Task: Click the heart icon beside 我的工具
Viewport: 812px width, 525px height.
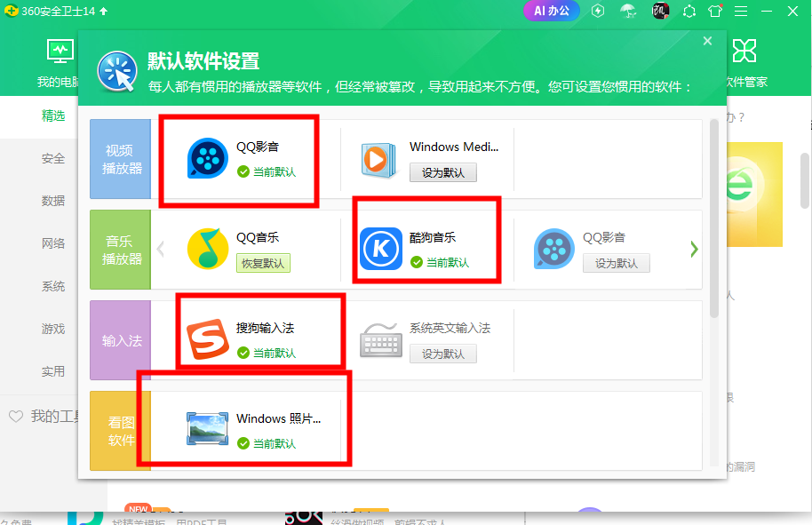Action: [x=16, y=417]
